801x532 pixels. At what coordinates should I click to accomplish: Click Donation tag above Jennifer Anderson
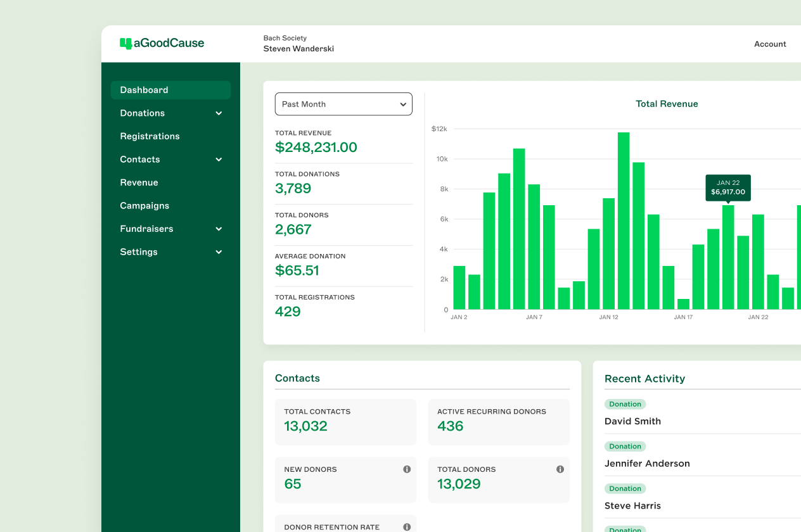point(625,446)
